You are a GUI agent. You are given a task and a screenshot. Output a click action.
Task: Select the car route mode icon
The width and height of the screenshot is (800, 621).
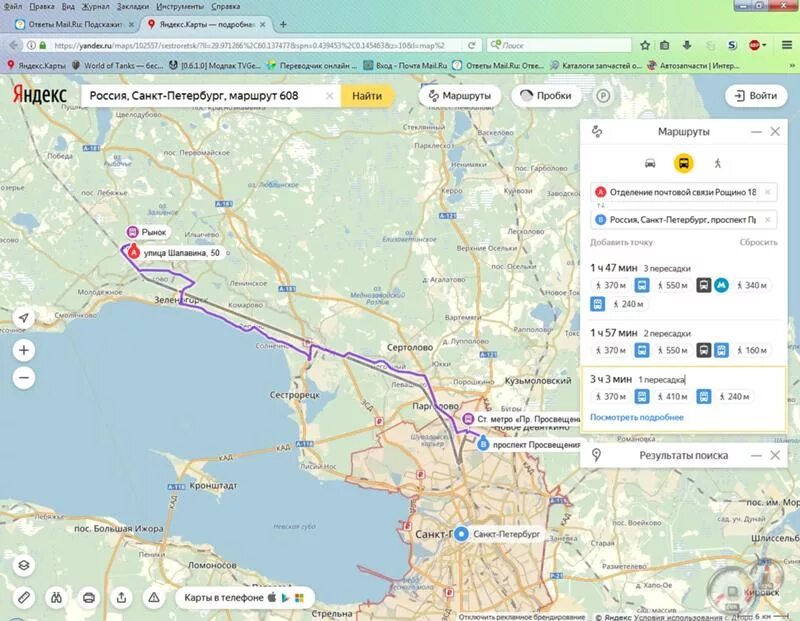(649, 163)
